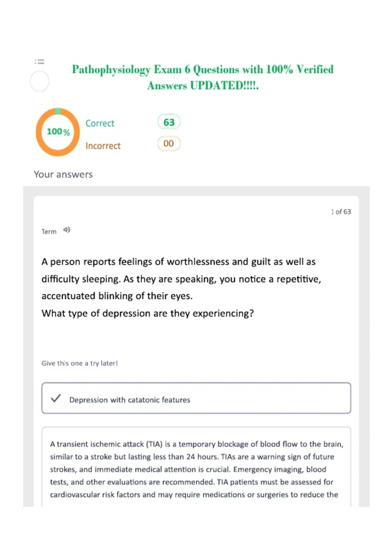
Task: Select the Incorrect label
Action: coord(103,146)
